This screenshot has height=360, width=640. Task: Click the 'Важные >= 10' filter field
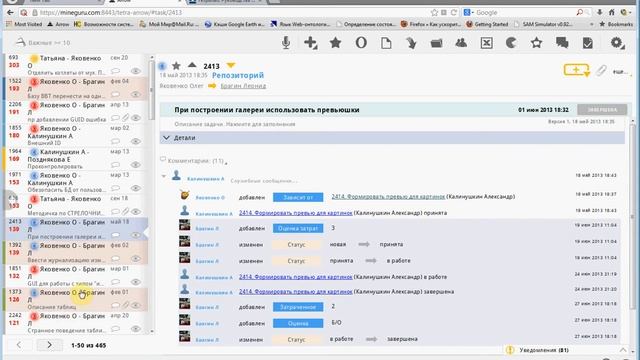pyautogui.click(x=49, y=42)
